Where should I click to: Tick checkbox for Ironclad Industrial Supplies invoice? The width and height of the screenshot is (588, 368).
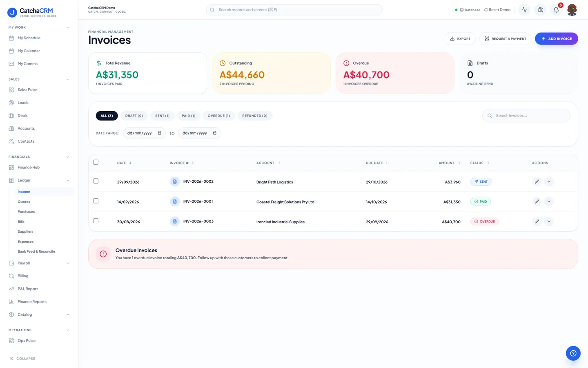[x=96, y=221]
